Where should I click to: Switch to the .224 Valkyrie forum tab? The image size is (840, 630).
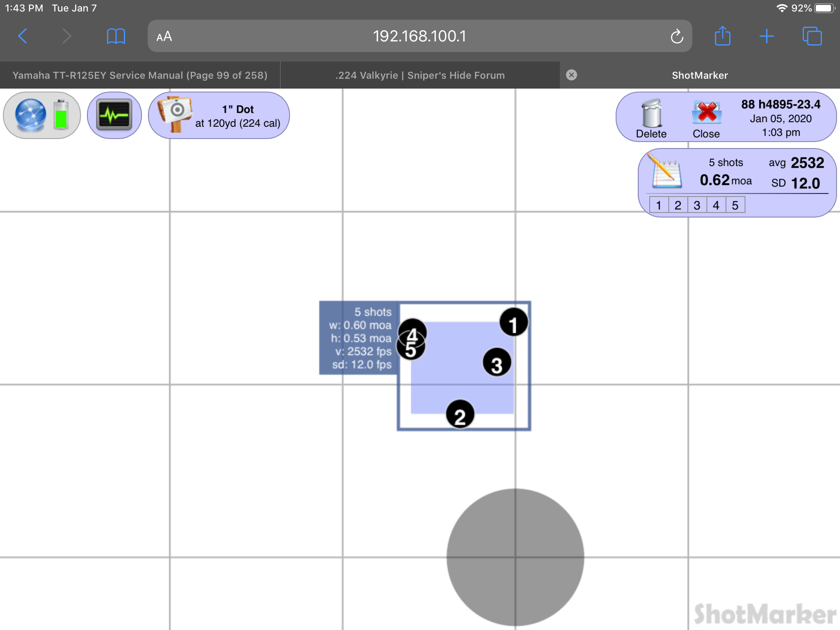[420, 75]
